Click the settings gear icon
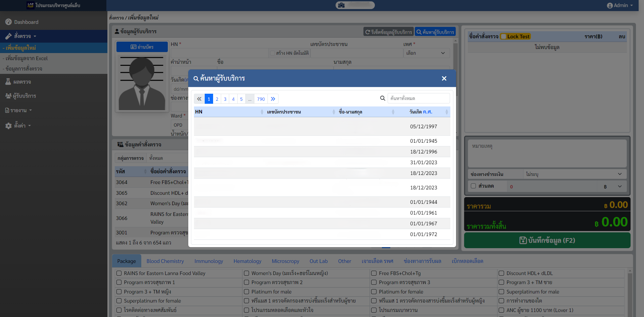This screenshot has height=317, width=644. point(8,126)
